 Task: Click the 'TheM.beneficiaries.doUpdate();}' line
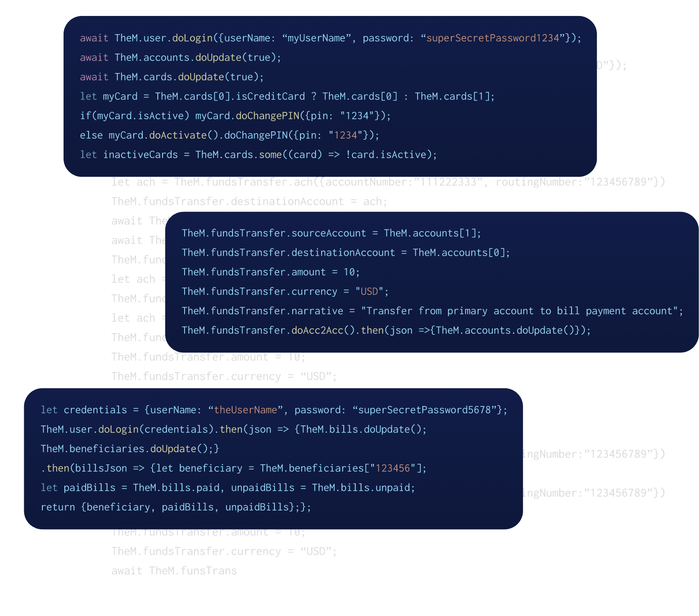click(130, 449)
